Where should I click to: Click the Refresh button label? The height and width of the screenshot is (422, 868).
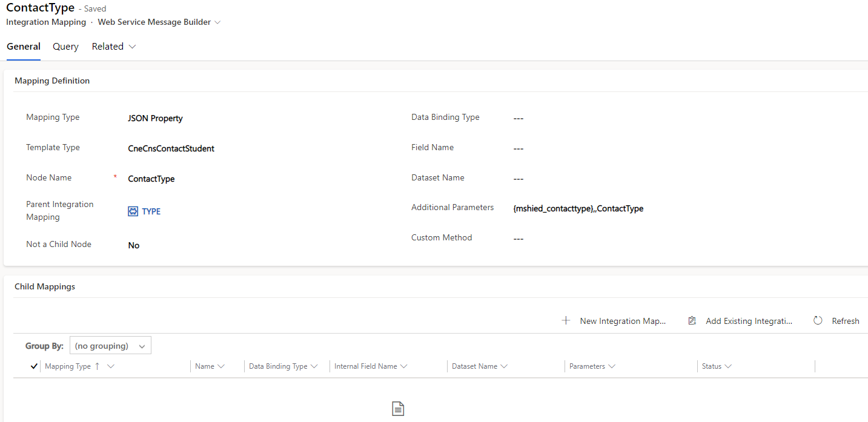tap(846, 321)
